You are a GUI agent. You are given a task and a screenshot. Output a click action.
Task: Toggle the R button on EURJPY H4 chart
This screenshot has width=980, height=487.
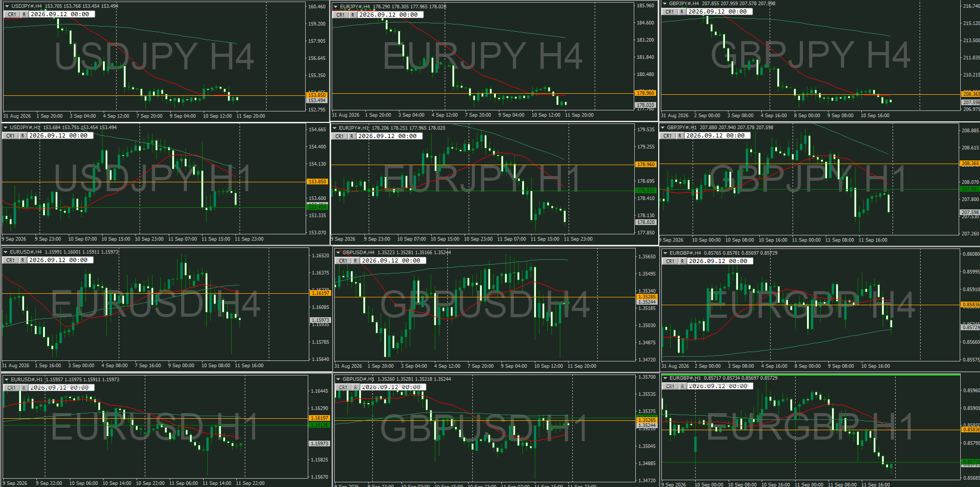[353, 15]
